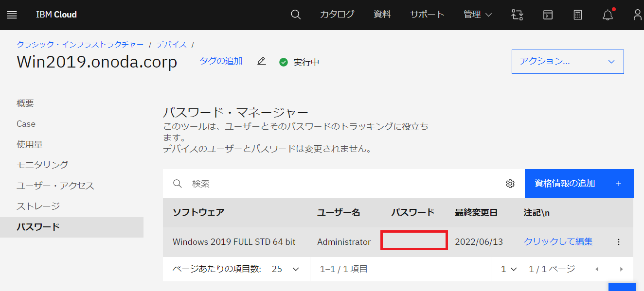Expand the 管理 dropdown menu
The image size is (644, 291).
pos(478,15)
